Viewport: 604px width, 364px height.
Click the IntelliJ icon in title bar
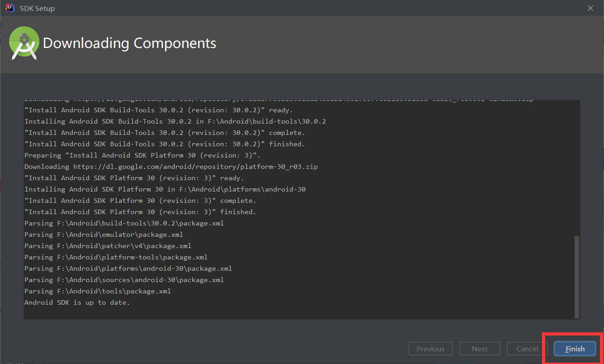pyautogui.click(x=10, y=8)
